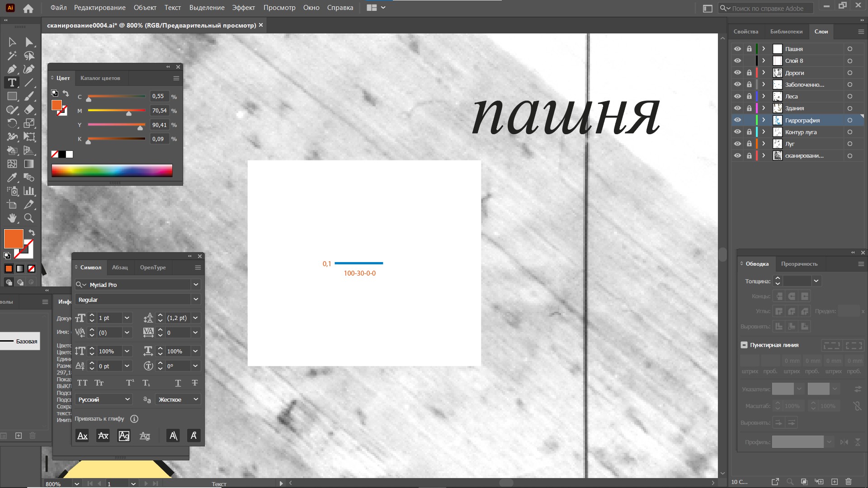The width and height of the screenshot is (868, 488).
Task: Toggle visibility of Леса layer
Action: click(x=737, y=96)
